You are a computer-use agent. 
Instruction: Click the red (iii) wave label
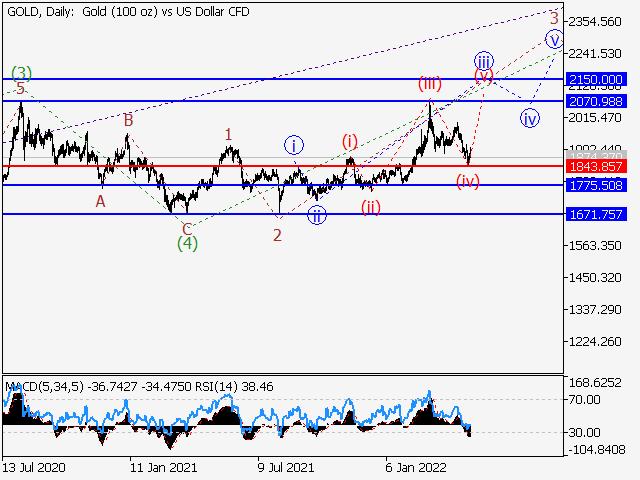[429, 83]
